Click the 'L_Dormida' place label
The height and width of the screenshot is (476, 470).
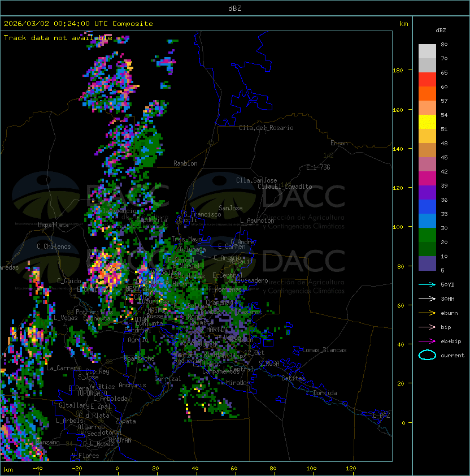tap(321, 393)
